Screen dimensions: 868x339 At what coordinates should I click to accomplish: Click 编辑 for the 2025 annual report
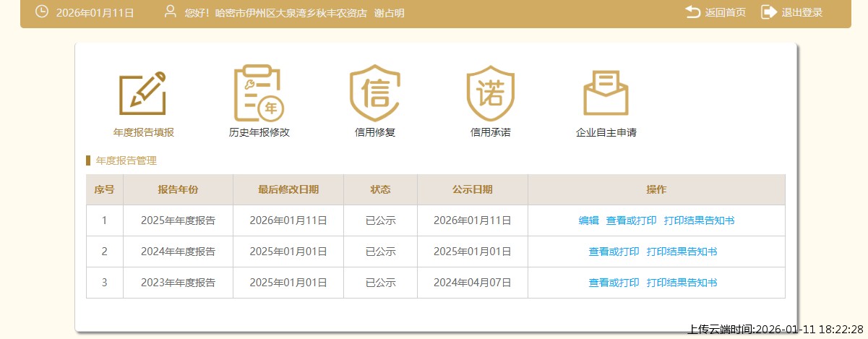click(x=588, y=220)
